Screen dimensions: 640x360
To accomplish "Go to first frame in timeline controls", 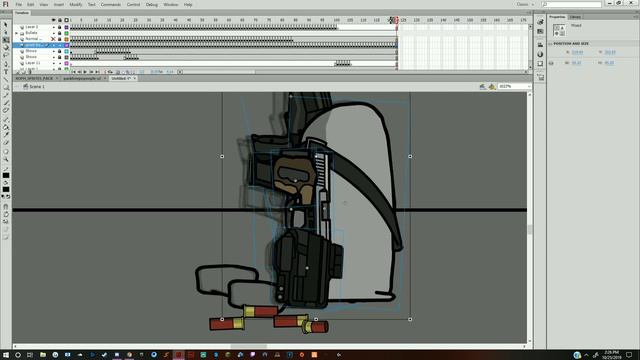I will tap(74, 72).
